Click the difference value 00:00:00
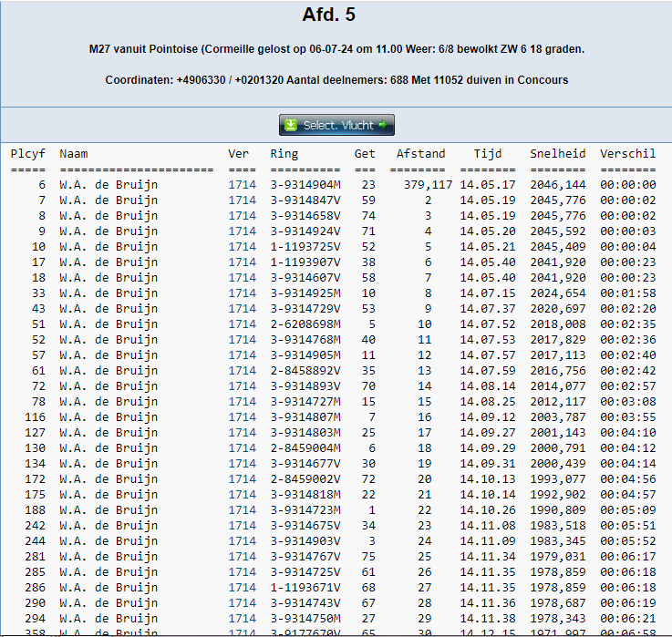The image size is (672, 637). 628,185
